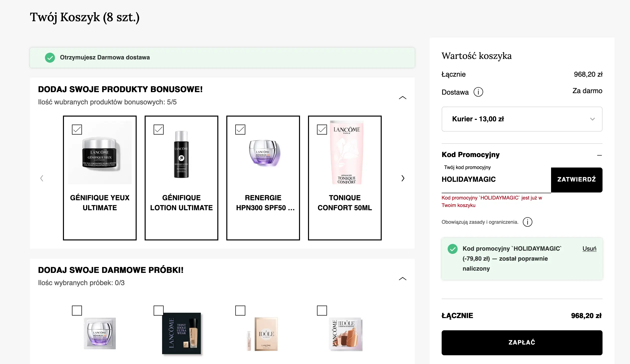Uncheck the Génifique Yeux Ultimate bonus product

tap(77, 129)
